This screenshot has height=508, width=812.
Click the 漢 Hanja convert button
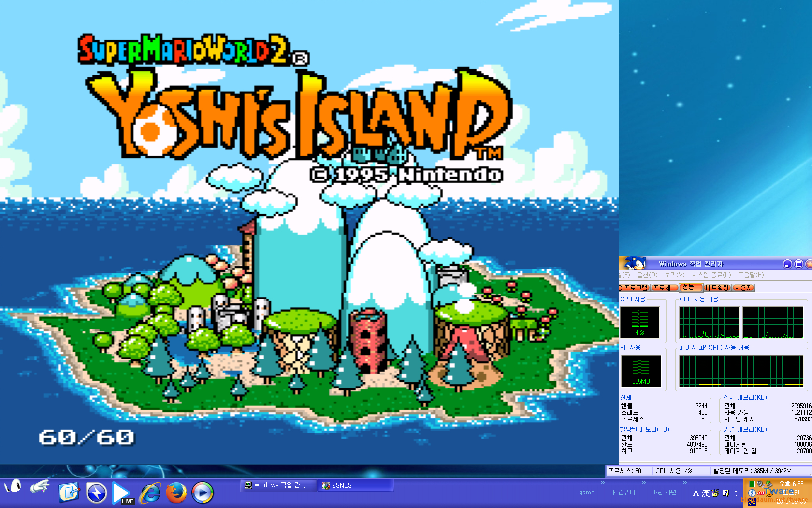coord(706,493)
